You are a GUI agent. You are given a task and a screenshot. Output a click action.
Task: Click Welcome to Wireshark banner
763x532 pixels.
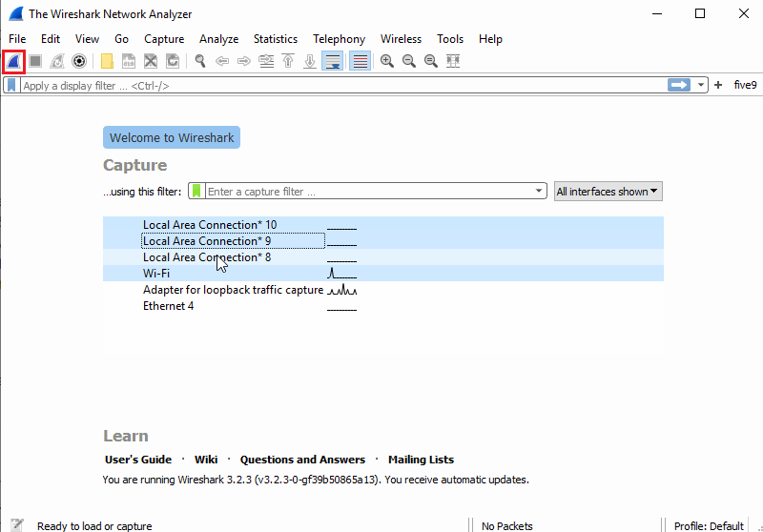pyautogui.click(x=172, y=137)
